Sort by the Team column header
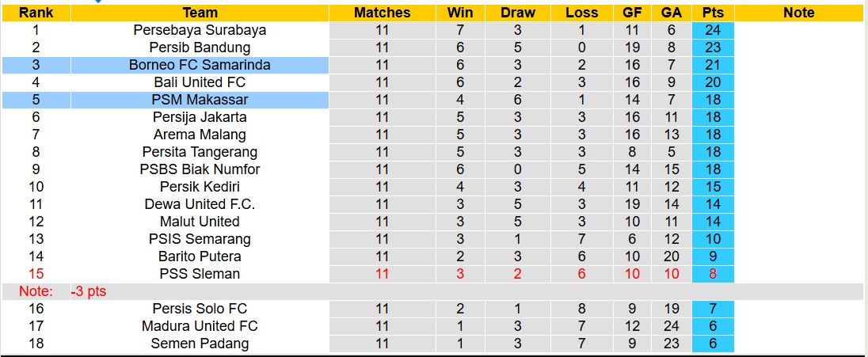Viewport: 868px width, 357px height. (200, 13)
